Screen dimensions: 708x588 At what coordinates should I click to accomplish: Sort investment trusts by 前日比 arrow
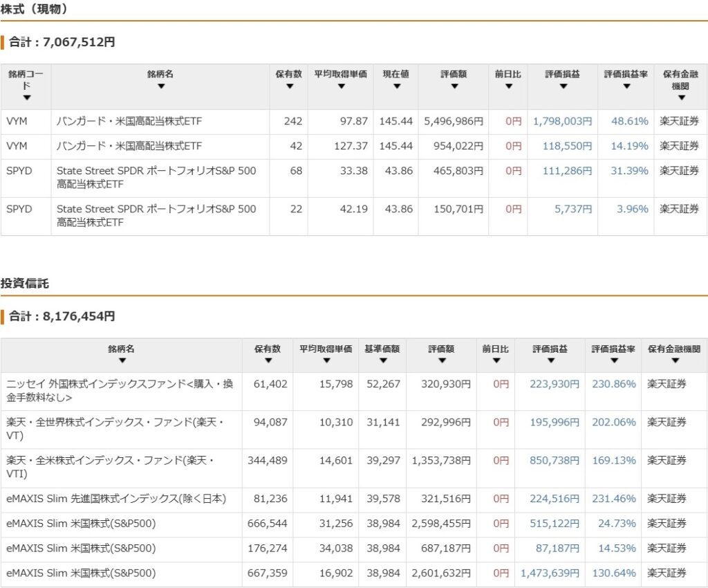click(495, 360)
